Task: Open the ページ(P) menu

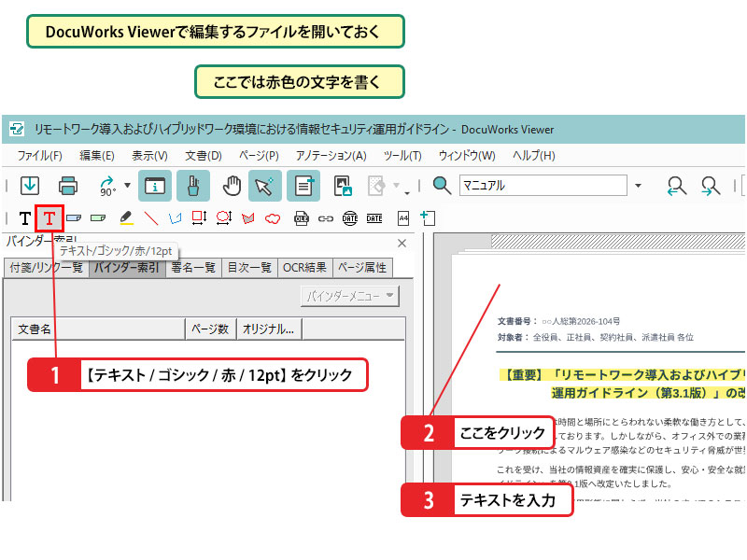Action: 259,155
